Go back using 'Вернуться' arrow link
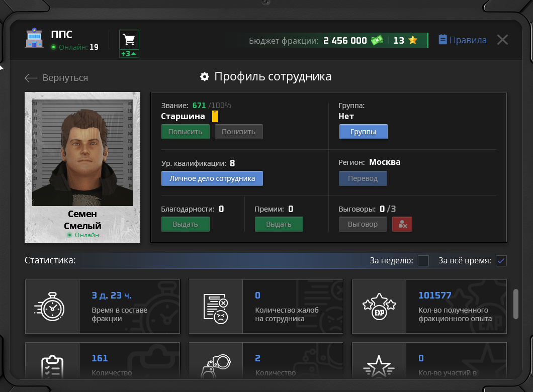 (56, 78)
